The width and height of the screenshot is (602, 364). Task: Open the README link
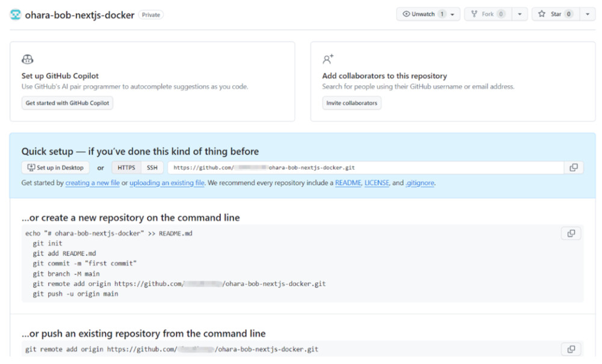(x=348, y=183)
